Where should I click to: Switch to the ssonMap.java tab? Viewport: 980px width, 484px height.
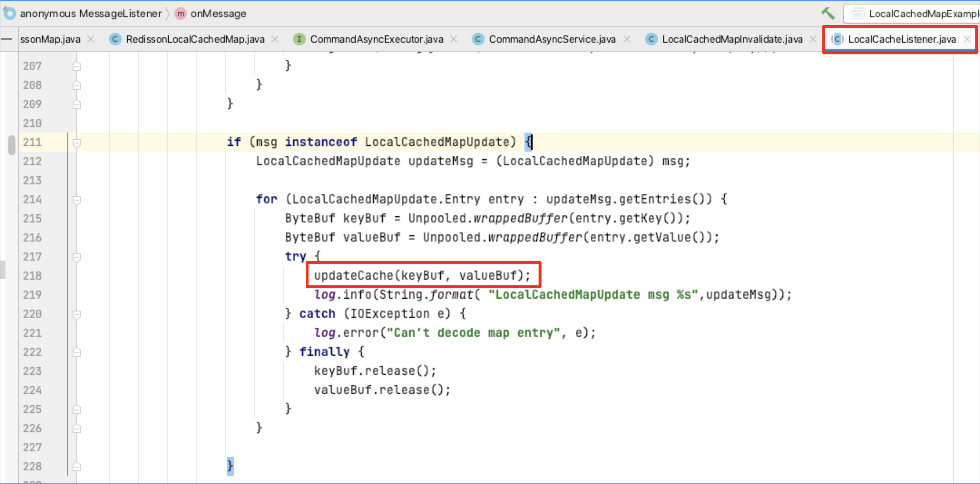(49, 40)
